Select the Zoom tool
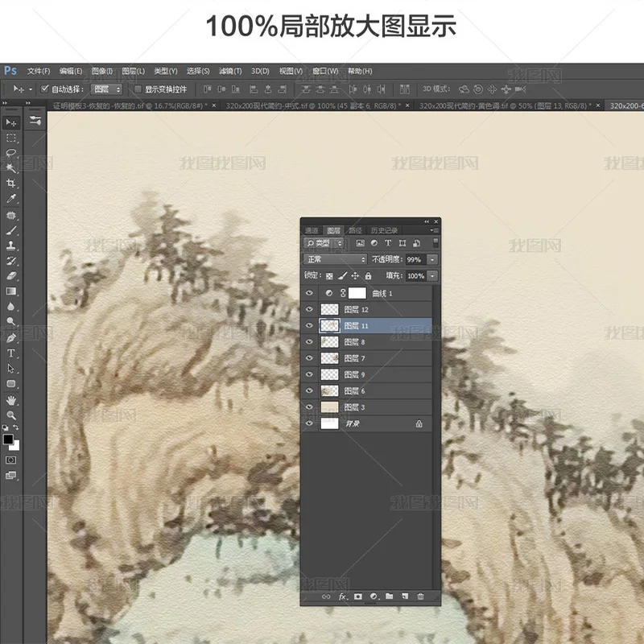This screenshot has width=644, height=644. pos(11,415)
